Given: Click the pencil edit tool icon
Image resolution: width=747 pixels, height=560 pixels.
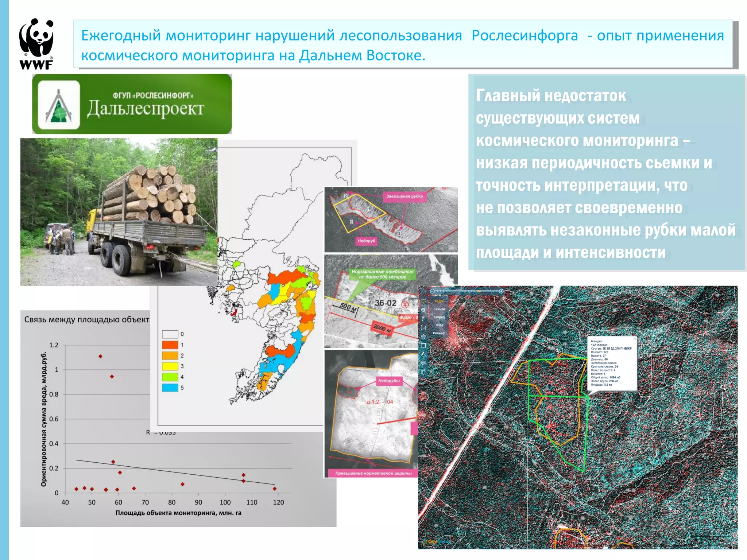Looking at the screenshot, I should tap(423, 354).
